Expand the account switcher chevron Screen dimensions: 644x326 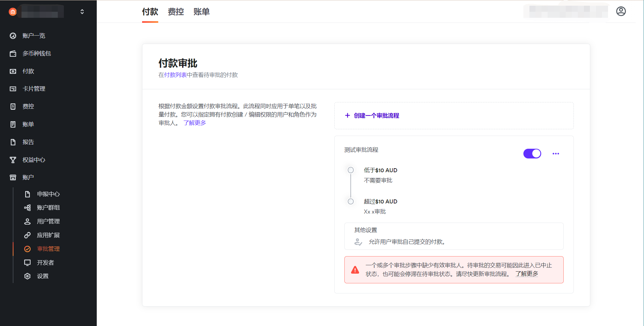click(x=82, y=12)
